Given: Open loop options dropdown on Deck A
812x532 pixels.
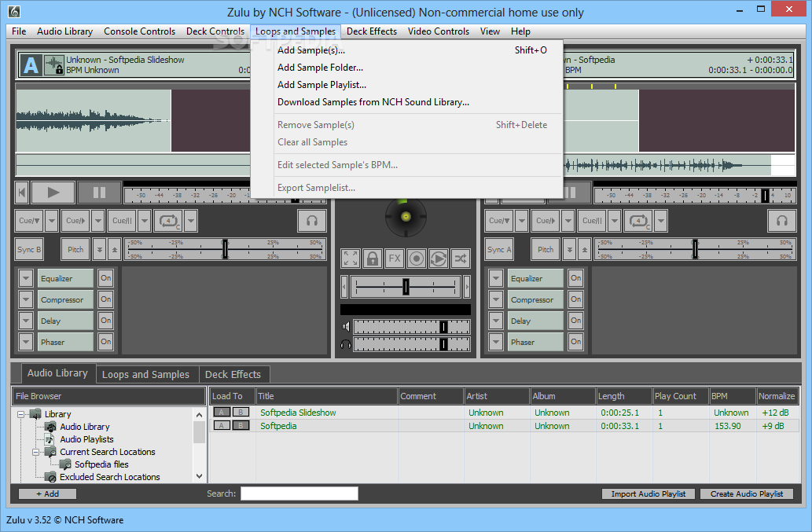Looking at the screenshot, I should coord(190,221).
